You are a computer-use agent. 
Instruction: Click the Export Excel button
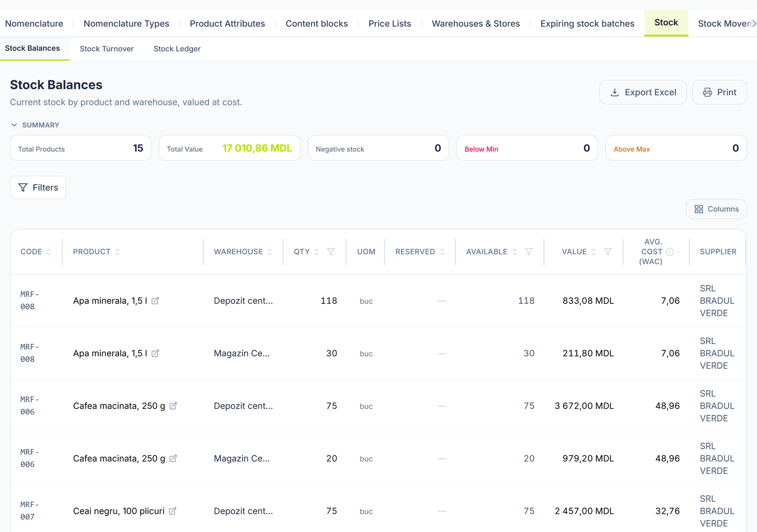tap(643, 92)
